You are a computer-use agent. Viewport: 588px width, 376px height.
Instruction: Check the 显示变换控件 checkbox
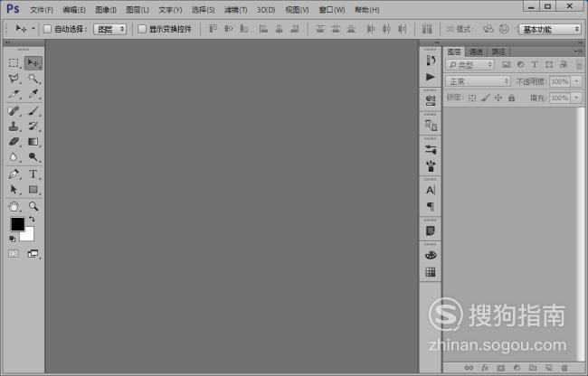pos(142,29)
